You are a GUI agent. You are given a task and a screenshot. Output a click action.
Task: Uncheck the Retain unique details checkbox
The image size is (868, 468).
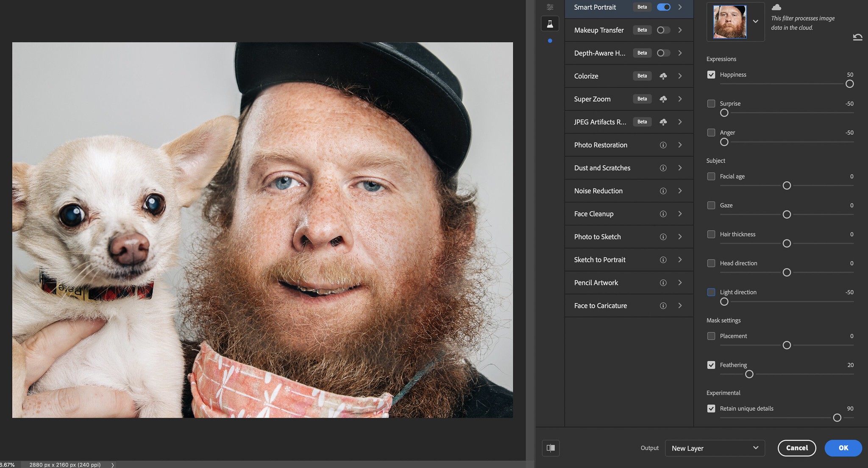(711, 409)
